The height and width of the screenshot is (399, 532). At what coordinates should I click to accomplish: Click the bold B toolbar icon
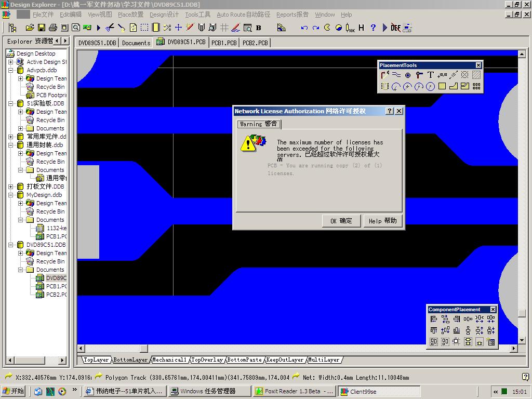pyautogui.click(x=259, y=28)
